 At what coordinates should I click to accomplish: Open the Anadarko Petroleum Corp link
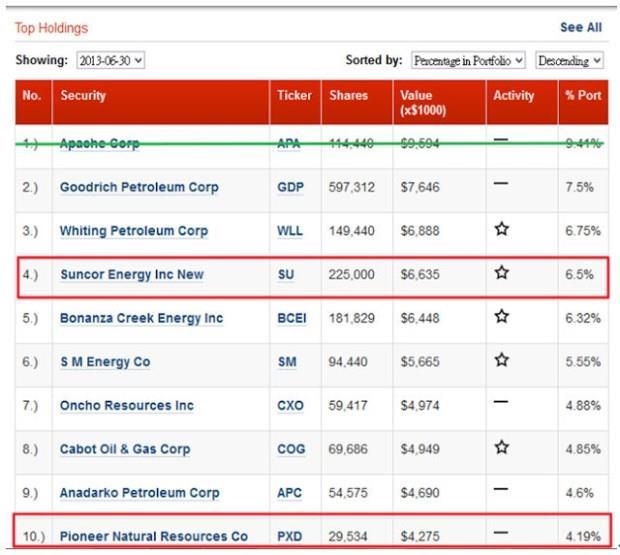pyautogui.click(x=140, y=493)
